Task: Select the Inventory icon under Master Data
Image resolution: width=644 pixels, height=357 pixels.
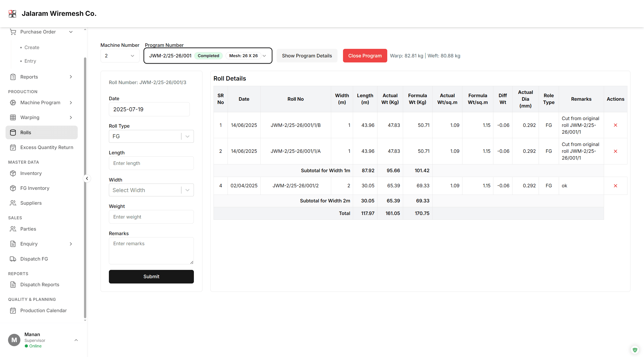Action: point(13,173)
